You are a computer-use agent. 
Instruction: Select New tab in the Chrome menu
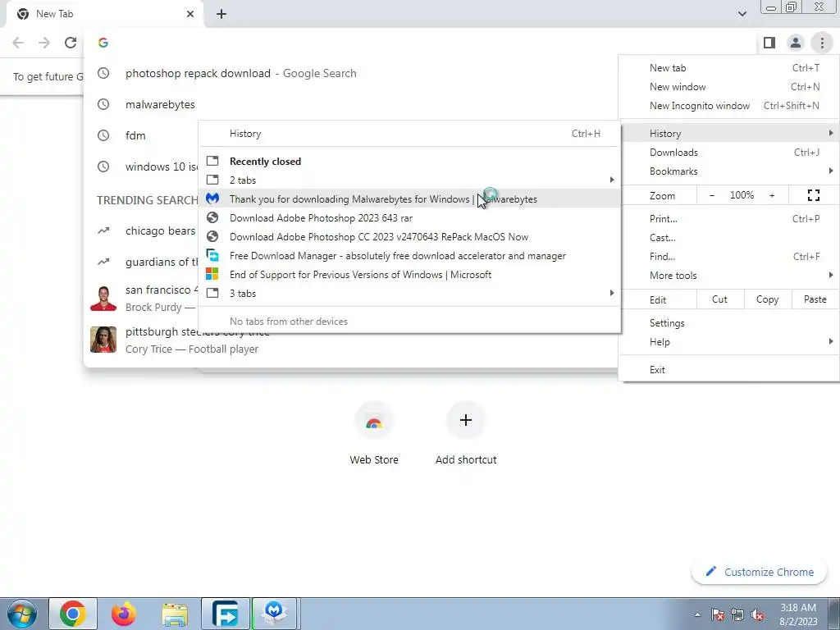pos(729,68)
